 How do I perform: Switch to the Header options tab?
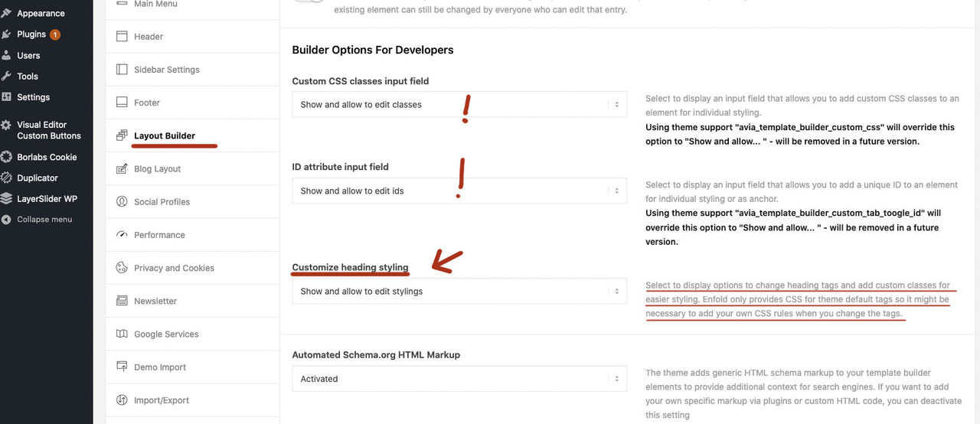192,36
